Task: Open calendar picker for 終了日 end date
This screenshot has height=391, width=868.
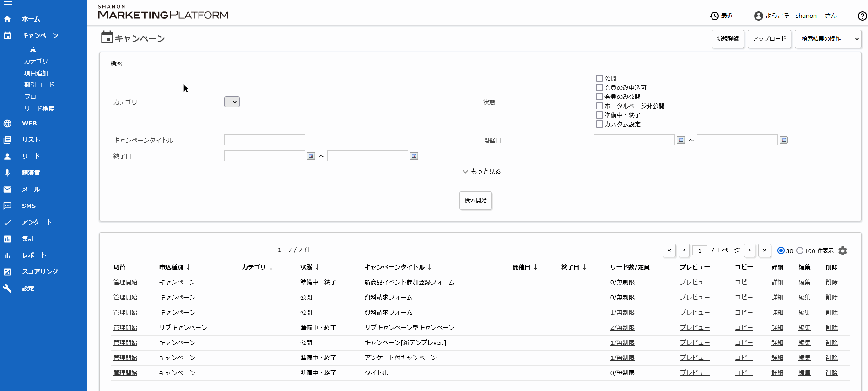Action: click(x=414, y=156)
